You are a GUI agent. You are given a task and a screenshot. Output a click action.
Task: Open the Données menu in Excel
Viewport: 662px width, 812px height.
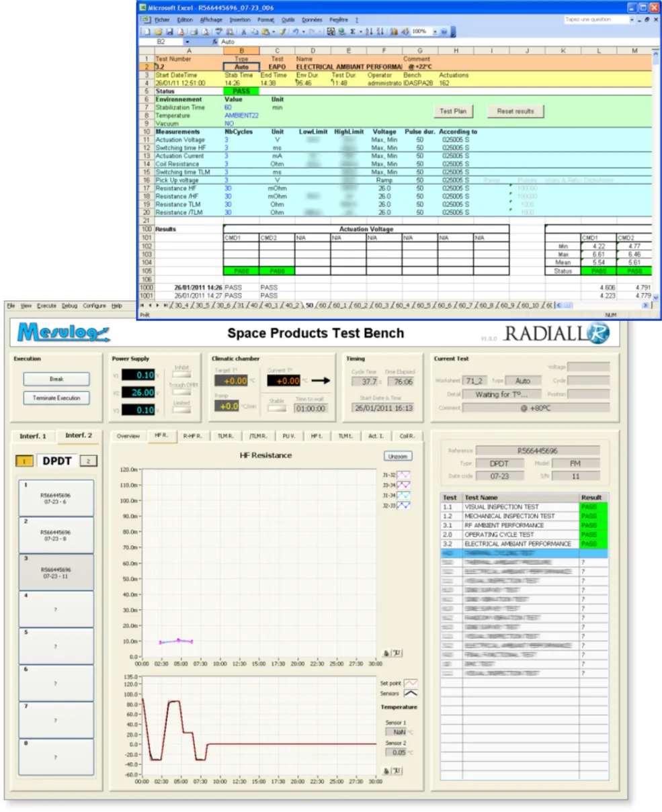312,20
